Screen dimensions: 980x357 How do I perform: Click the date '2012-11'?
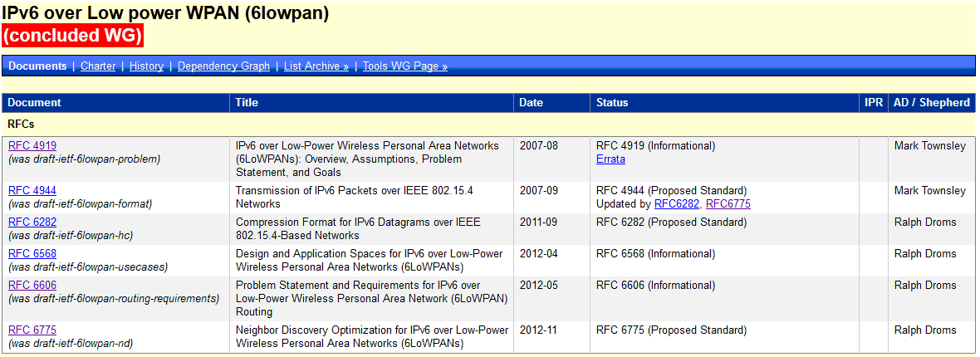(x=539, y=330)
